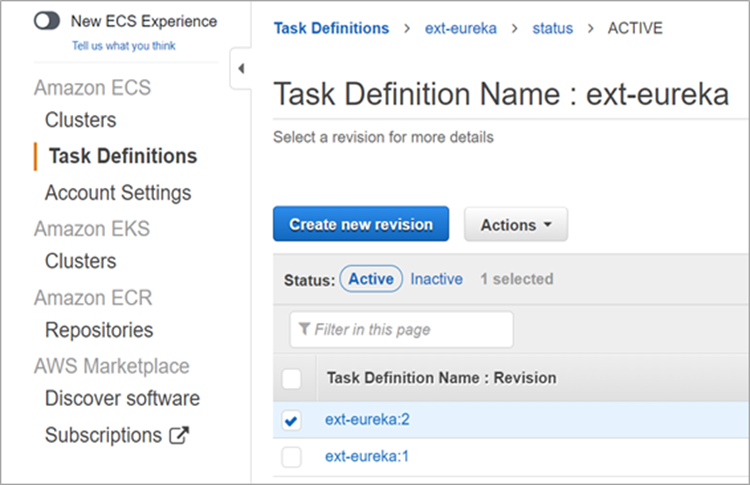Collapse the sidebar with the arrow handle
The height and width of the screenshot is (485, 750).
coord(241,69)
